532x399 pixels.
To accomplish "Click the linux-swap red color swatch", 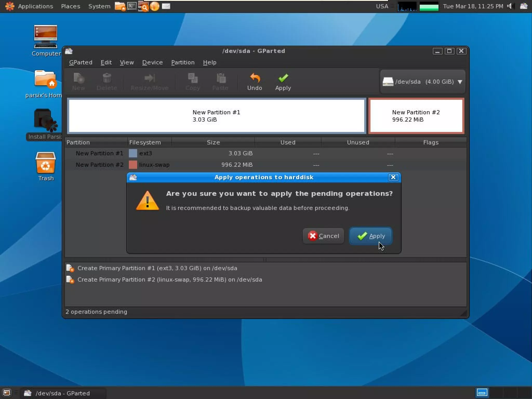I will pos(133,165).
